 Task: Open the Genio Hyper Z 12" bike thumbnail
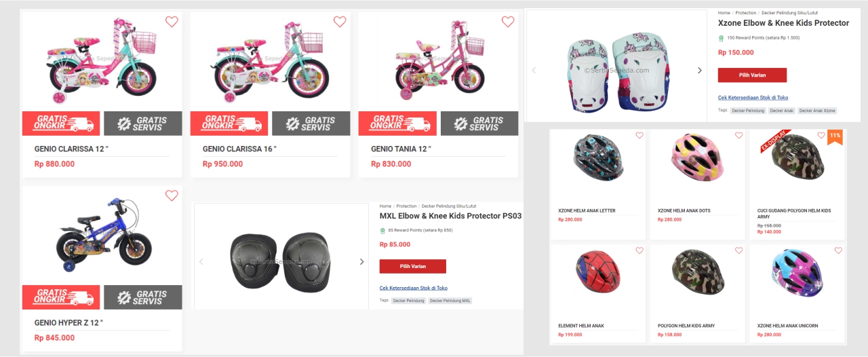tap(102, 234)
